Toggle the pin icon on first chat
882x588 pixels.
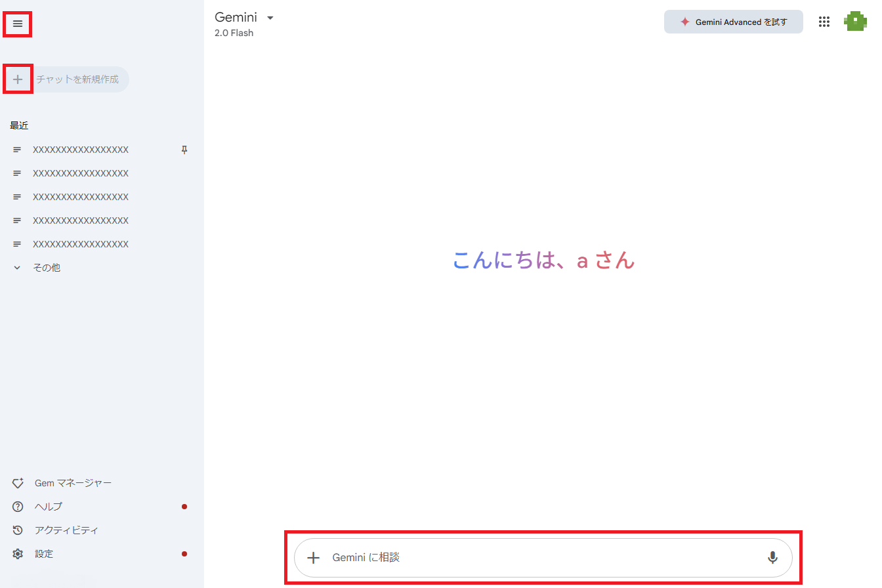[184, 150]
